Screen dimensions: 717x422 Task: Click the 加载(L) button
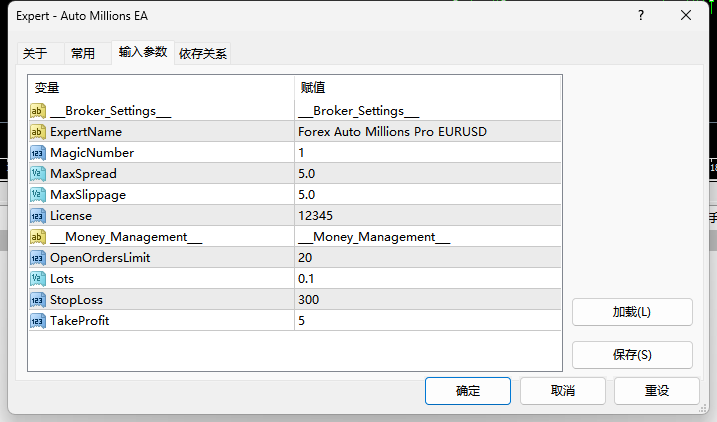pos(632,312)
